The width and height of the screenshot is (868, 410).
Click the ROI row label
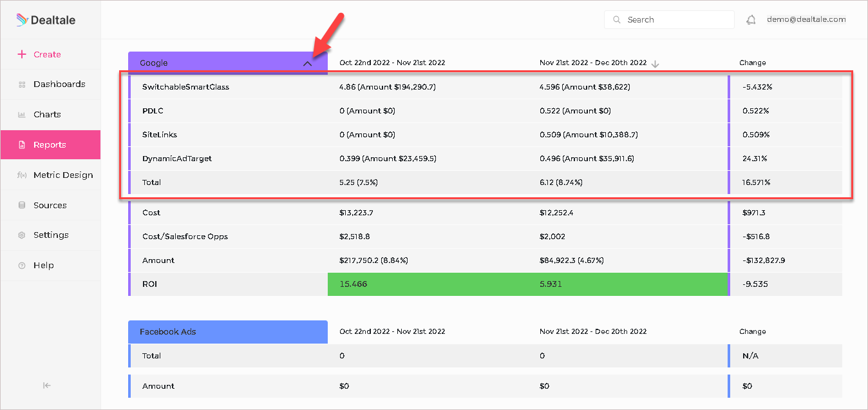click(149, 284)
